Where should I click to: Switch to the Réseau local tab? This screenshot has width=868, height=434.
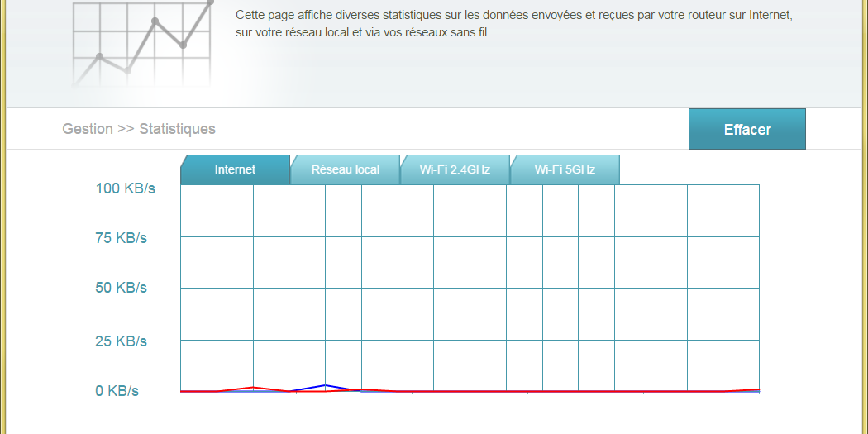(345, 169)
